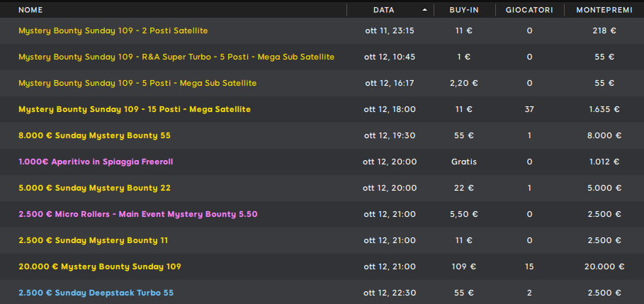Select 2.500 € Sunday Mystery Bounty 11

tap(93, 240)
